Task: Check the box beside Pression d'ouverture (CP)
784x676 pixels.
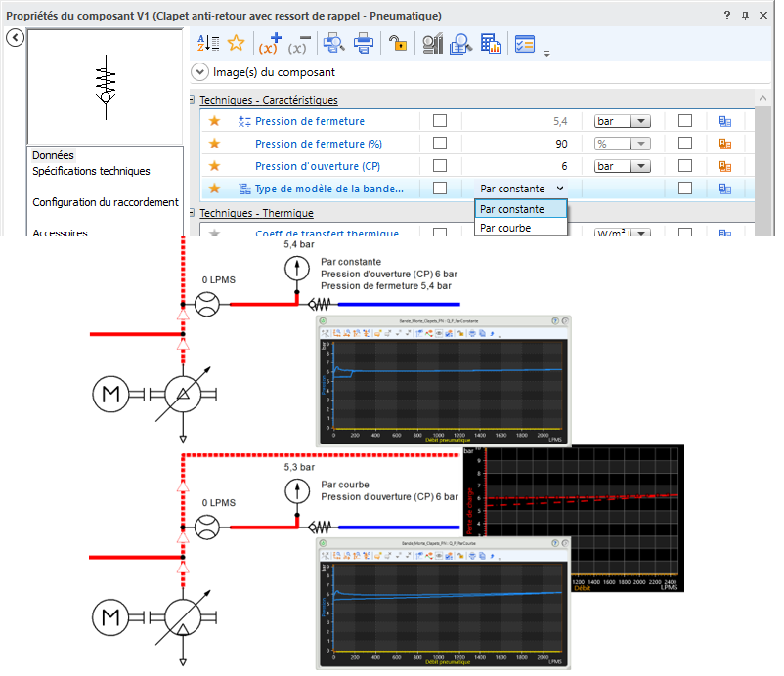Action: 440,166
